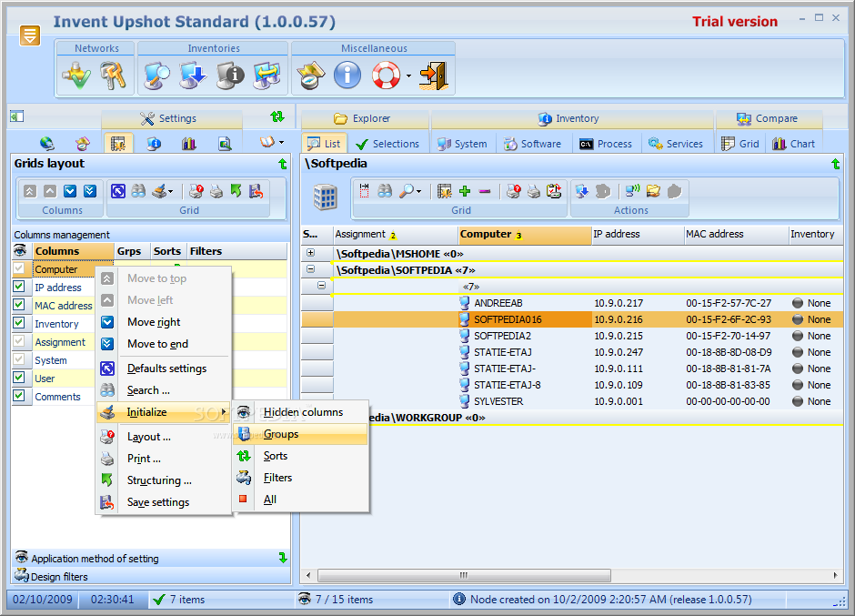This screenshot has height=616, width=855.
Task: Click the binoculars icon in Softpedia grid toolbar
Action: pyautogui.click(x=385, y=191)
